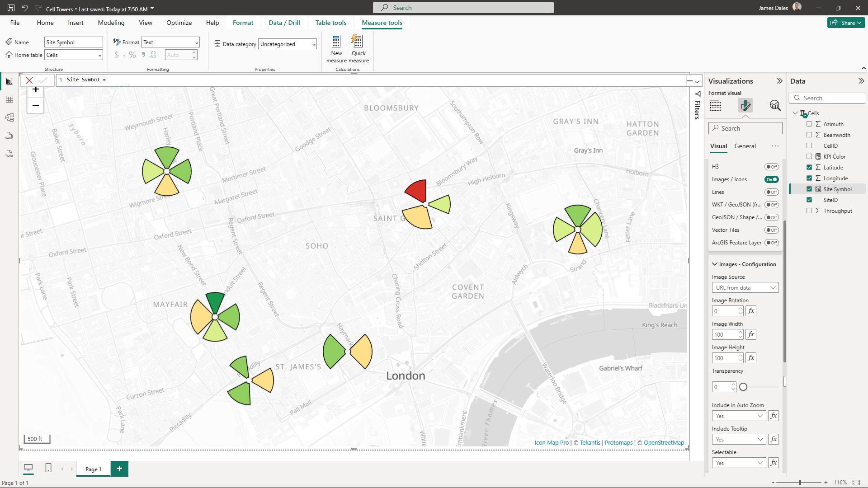Switch to the Measure tools ribbon tab
The height and width of the screenshot is (488, 868).
tap(382, 23)
